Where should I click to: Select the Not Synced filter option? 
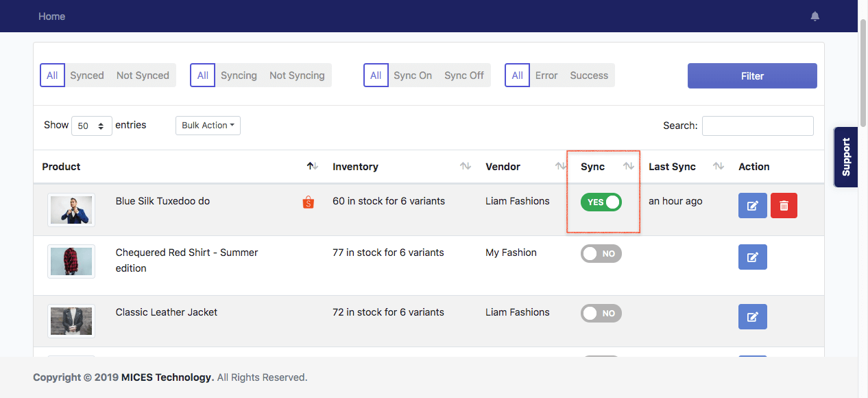(143, 75)
